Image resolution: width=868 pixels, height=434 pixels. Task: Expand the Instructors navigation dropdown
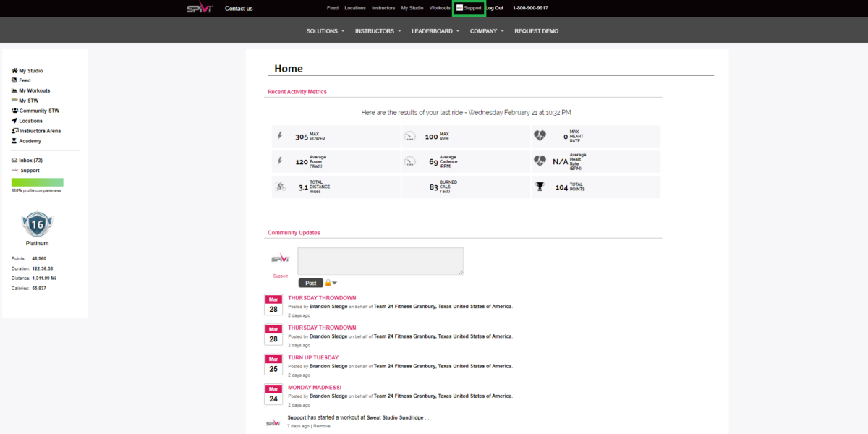click(x=378, y=31)
